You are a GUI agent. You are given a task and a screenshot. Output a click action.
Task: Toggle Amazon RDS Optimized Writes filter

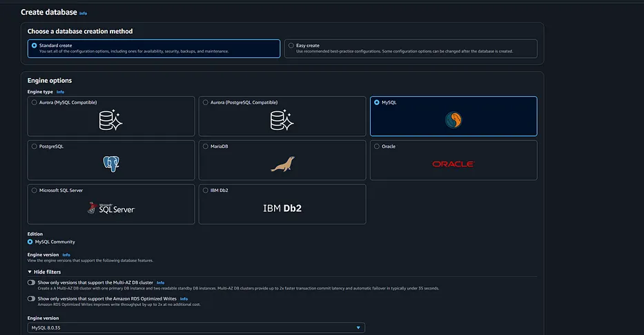(31, 299)
